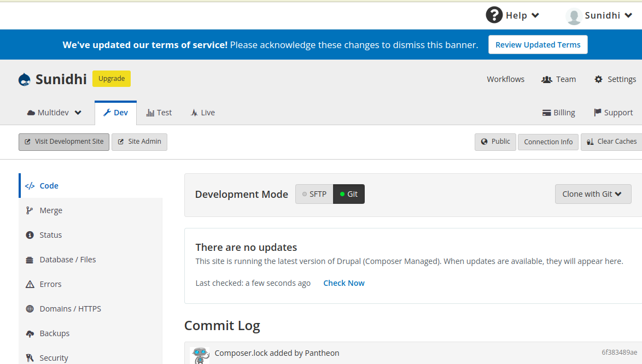The width and height of the screenshot is (642, 364).
Task: Click the Support flag icon
Action: pos(597,113)
